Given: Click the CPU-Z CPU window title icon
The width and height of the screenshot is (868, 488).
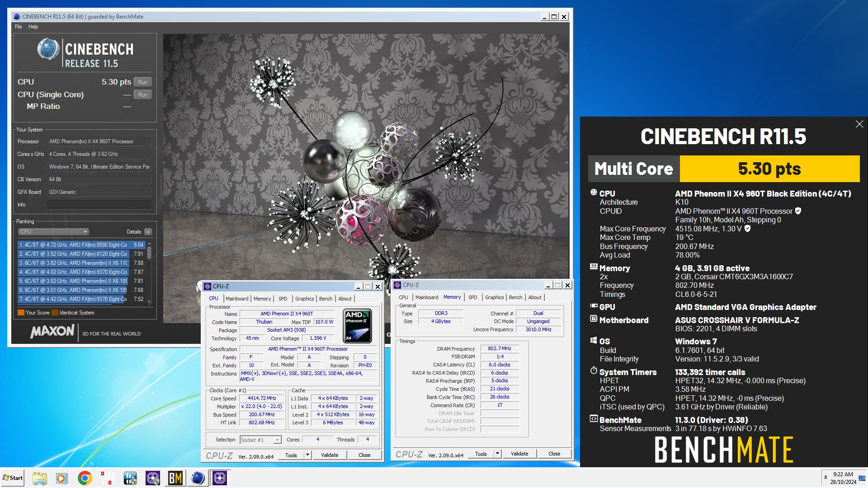Looking at the screenshot, I should (208, 286).
